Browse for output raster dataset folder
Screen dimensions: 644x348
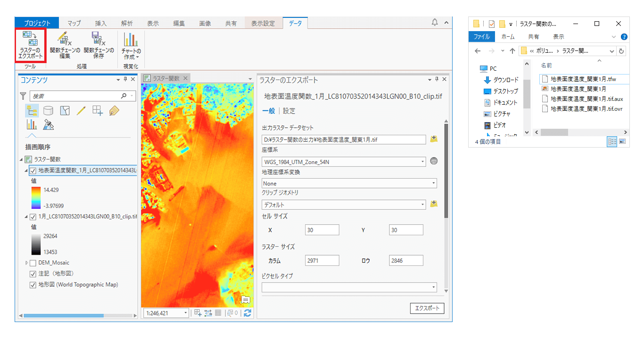pyautogui.click(x=434, y=139)
